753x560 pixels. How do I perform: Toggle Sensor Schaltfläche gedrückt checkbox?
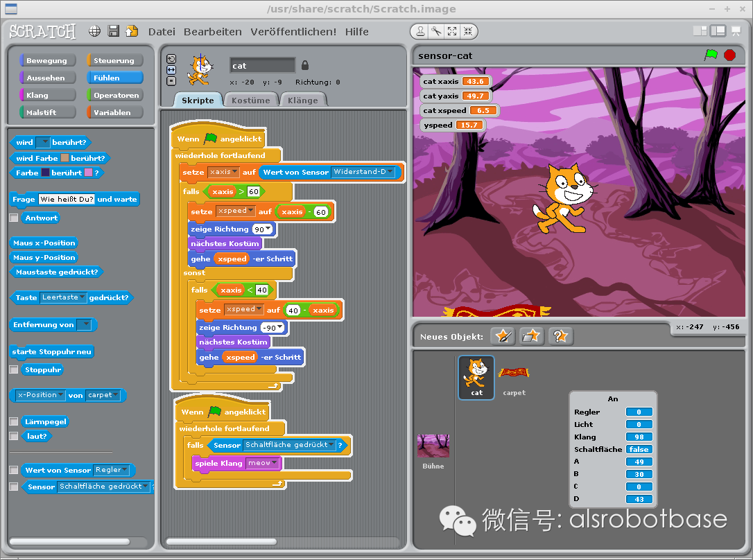pos(14,487)
